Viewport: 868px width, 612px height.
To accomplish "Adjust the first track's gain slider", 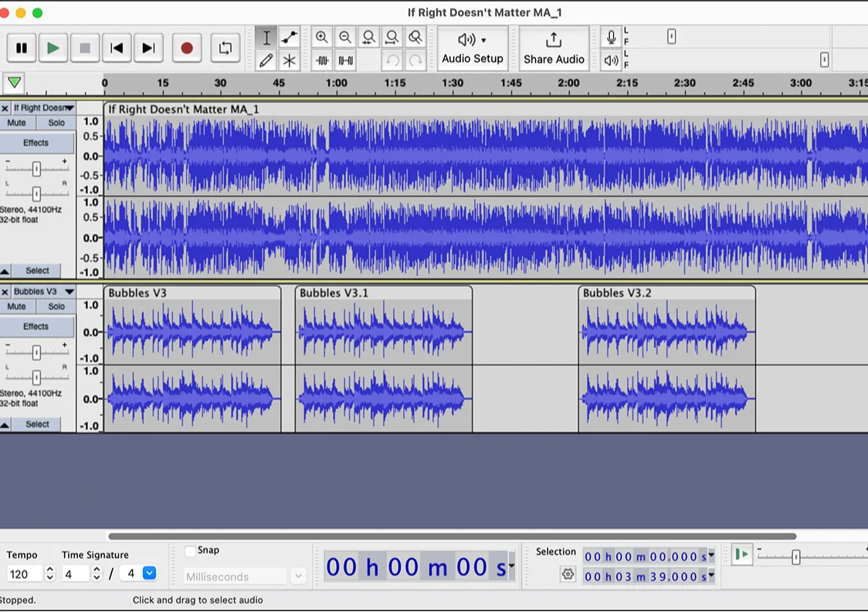I will pyautogui.click(x=36, y=168).
